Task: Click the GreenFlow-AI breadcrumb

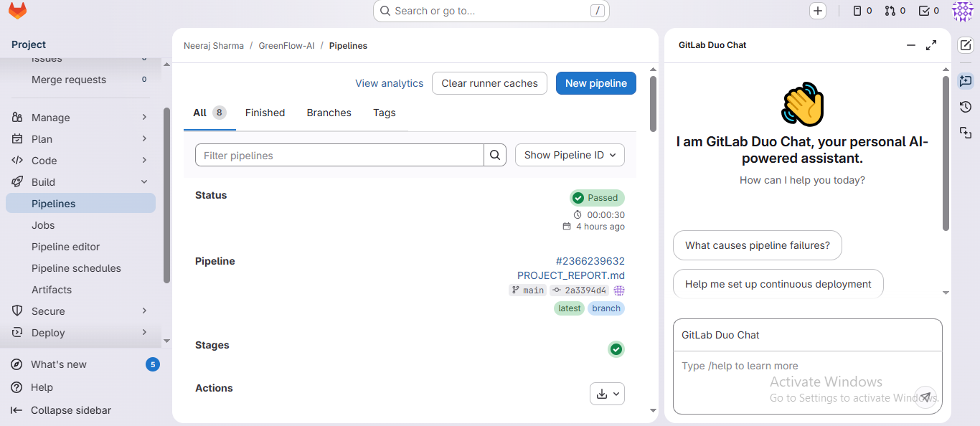Action: point(286,46)
